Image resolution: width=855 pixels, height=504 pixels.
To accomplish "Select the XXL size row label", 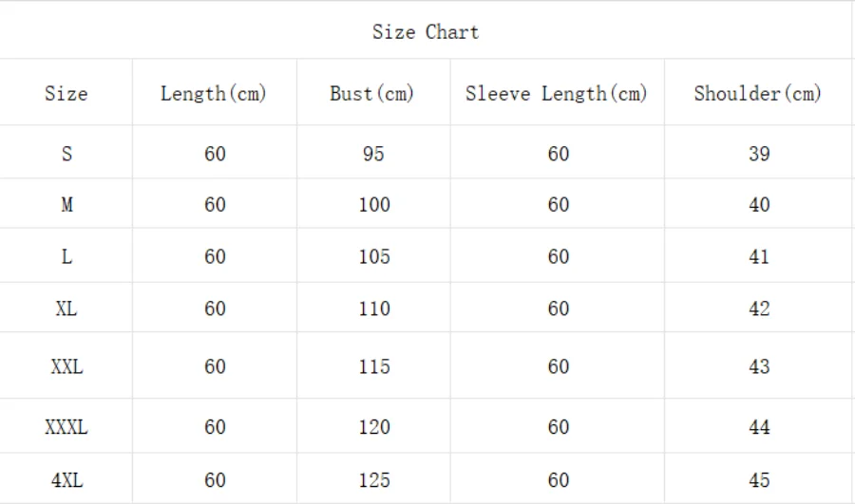I will tap(66, 366).
